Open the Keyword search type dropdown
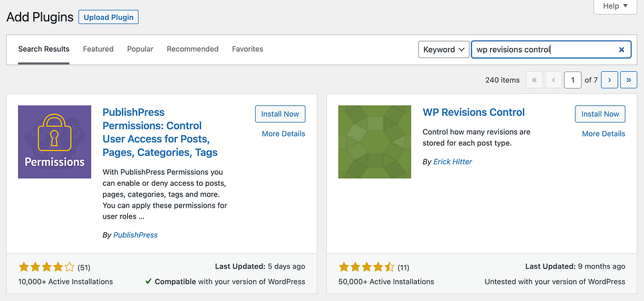Screen dimensions: 644x301 tap(444, 49)
